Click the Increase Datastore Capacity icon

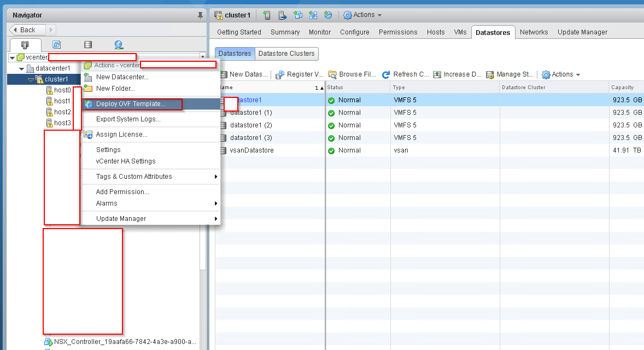click(437, 74)
